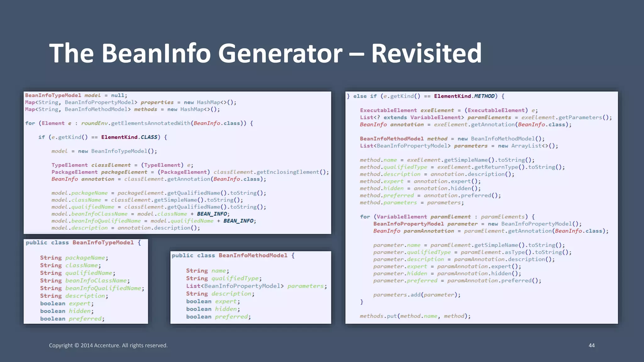This screenshot has height=362, width=644.
Task: Click the 'for (Element e : roundEnv...' loop line
Action: click(x=139, y=123)
